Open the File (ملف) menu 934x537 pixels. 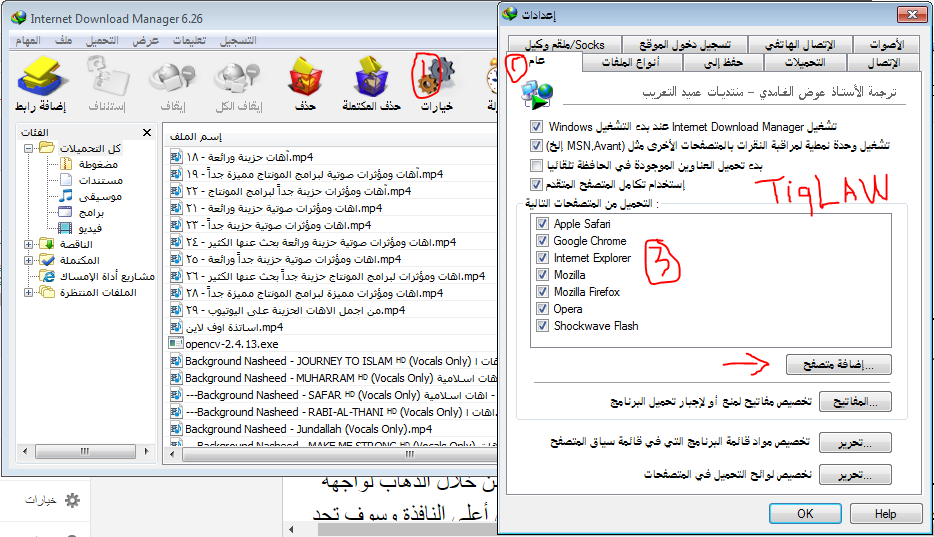point(63,40)
